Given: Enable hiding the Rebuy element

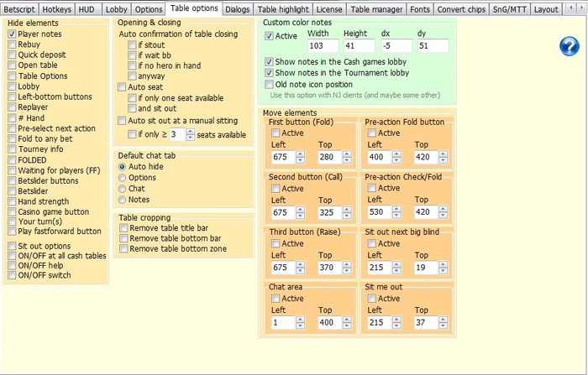Looking at the screenshot, I should (x=13, y=44).
